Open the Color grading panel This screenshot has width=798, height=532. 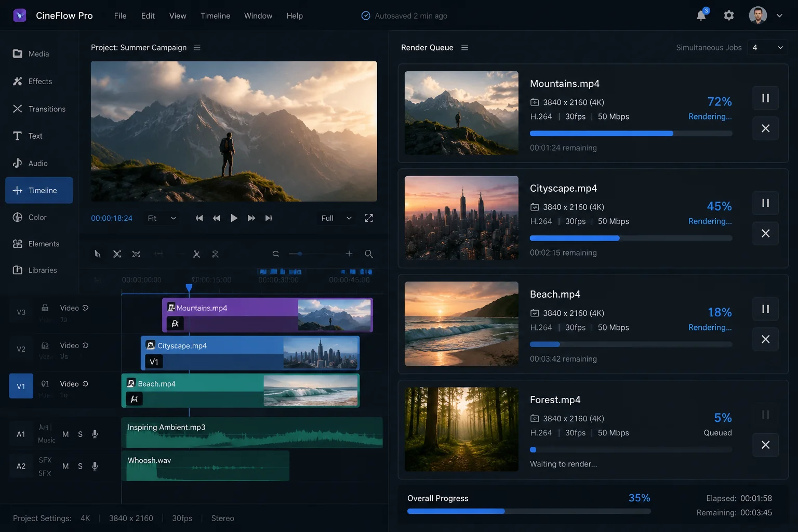(30, 217)
